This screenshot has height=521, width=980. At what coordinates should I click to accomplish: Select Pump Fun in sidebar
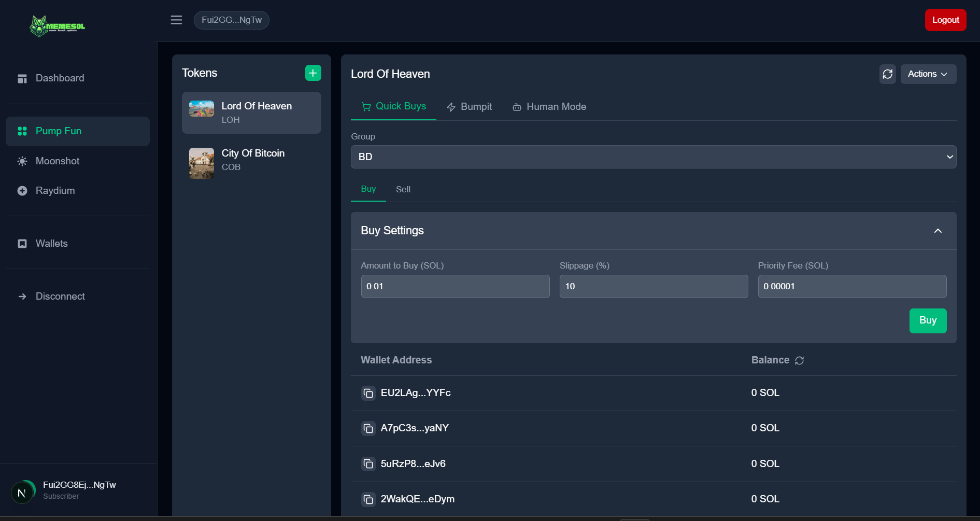[78, 131]
